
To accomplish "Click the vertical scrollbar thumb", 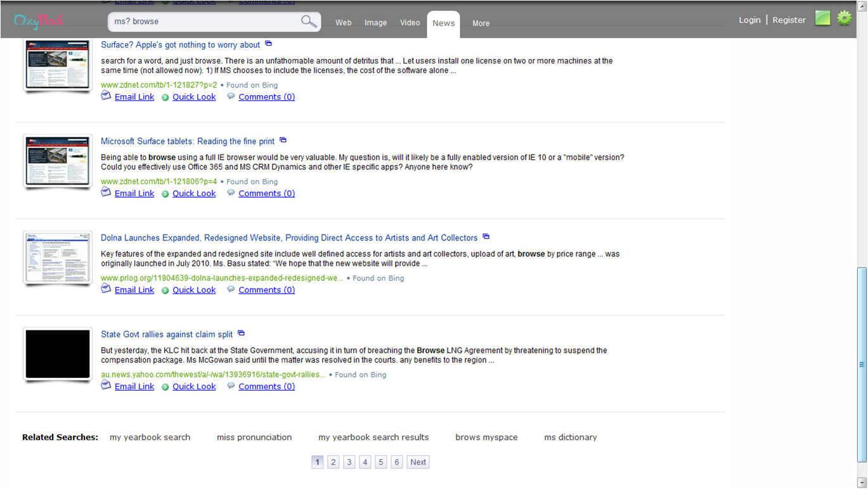I will tap(862, 365).
